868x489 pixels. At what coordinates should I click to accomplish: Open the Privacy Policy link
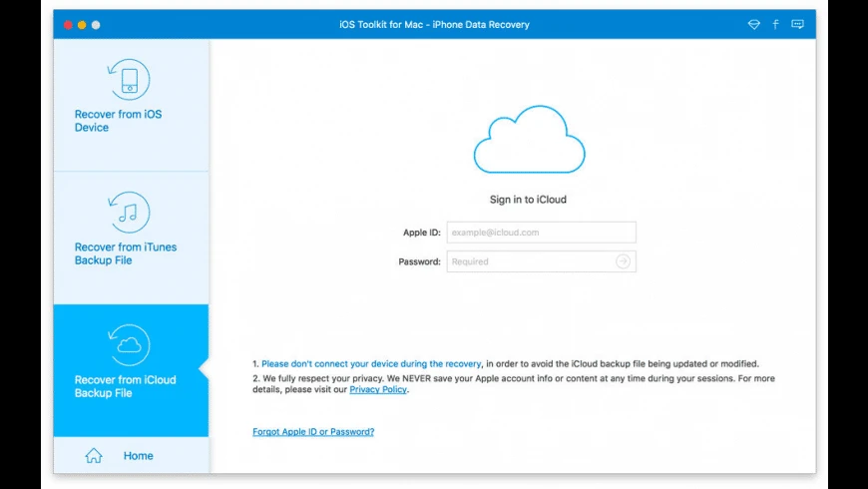click(378, 389)
